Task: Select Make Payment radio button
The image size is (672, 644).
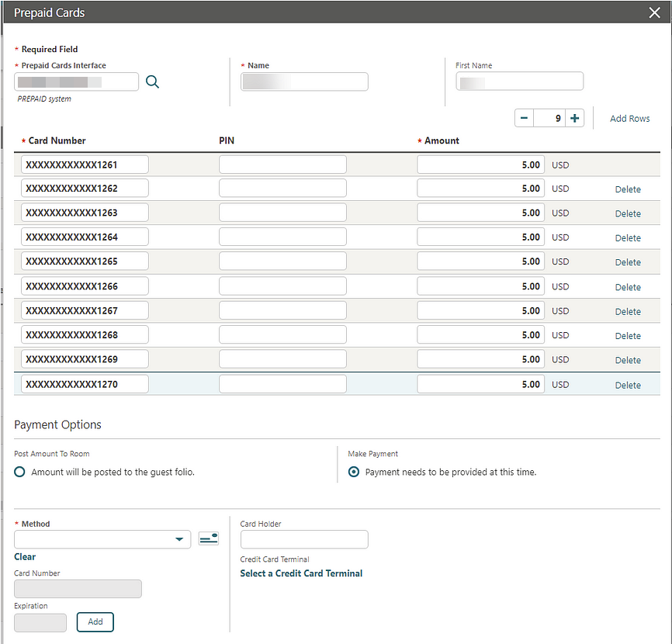Action: pyautogui.click(x=354, y=472)
